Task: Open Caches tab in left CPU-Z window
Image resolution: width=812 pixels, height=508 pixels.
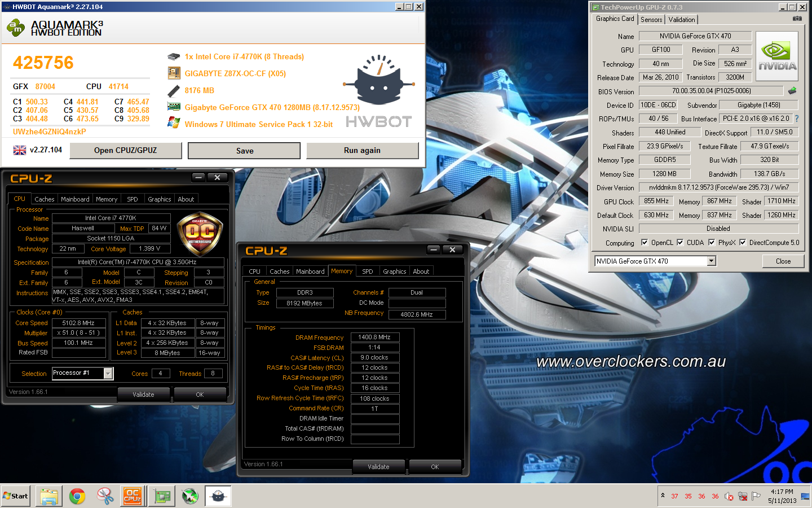Action: click(44, 199)
